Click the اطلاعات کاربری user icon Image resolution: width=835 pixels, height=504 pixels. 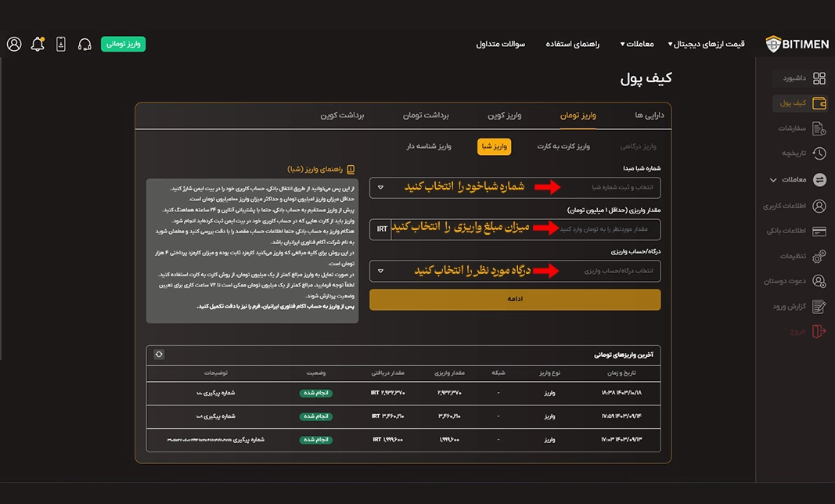point(819,206)
